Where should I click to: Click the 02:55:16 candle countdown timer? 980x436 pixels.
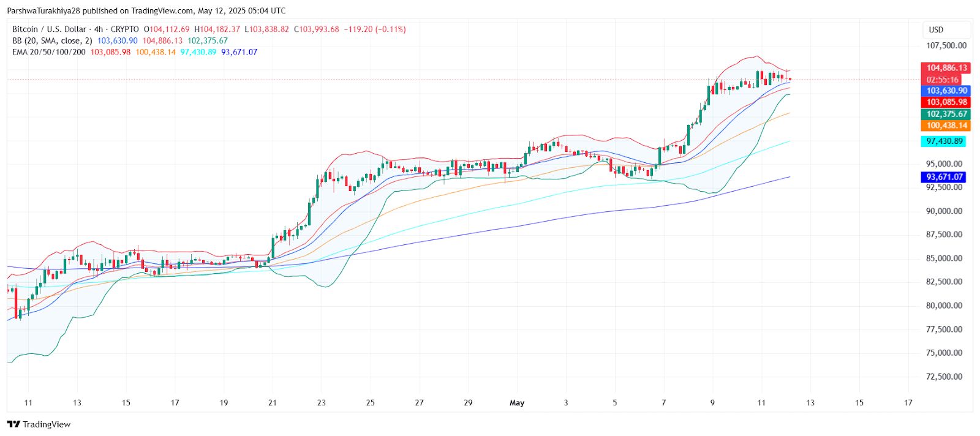click(942, 80)
